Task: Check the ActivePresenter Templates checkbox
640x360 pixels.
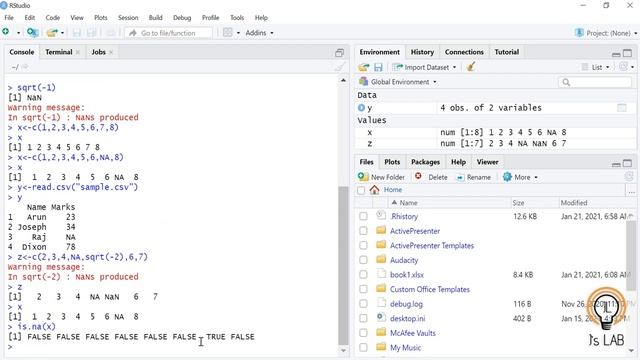Action: 363,245
